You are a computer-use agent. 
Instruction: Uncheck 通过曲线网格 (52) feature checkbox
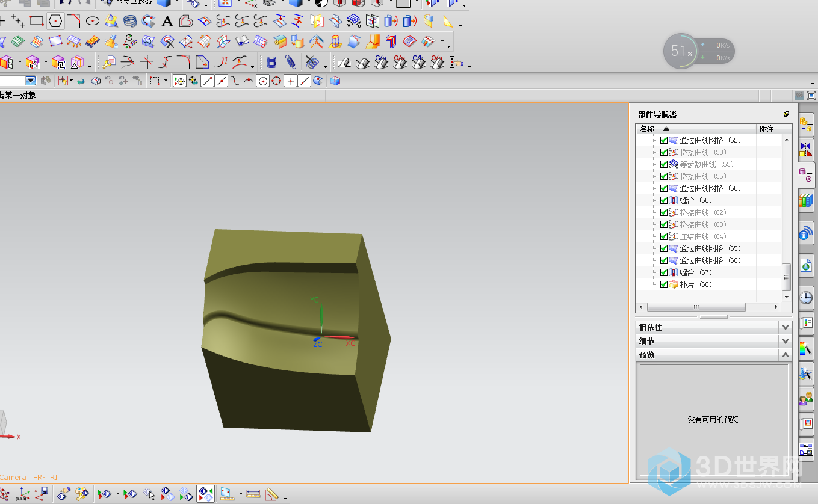point(664,140)
